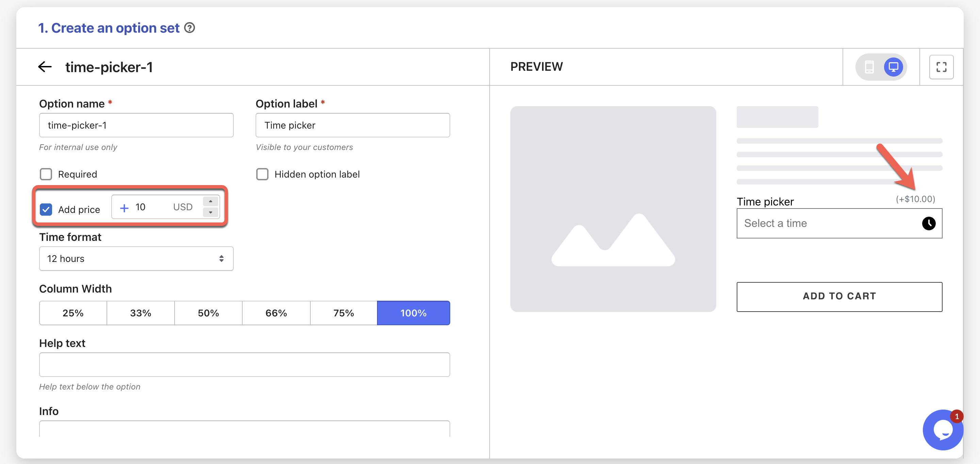Open the Time format 12 hours dropdown

pyautogui.click(x=136, y=259)
